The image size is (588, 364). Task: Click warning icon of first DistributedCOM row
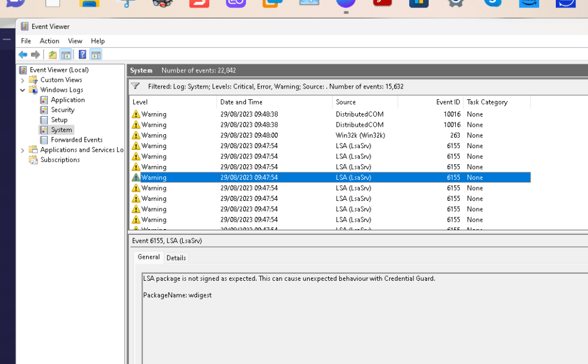click(x=136, y=114)
